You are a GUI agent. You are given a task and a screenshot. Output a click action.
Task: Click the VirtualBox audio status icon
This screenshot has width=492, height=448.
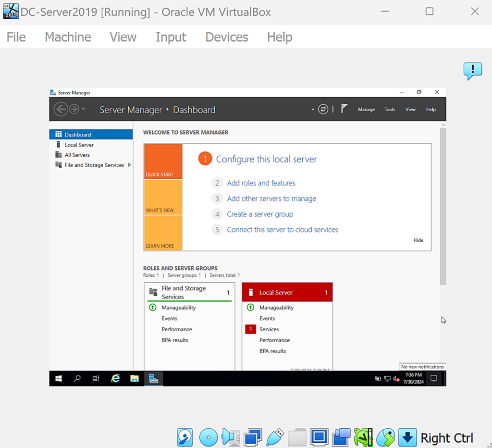pyautogui.click(x=230, y=437)
